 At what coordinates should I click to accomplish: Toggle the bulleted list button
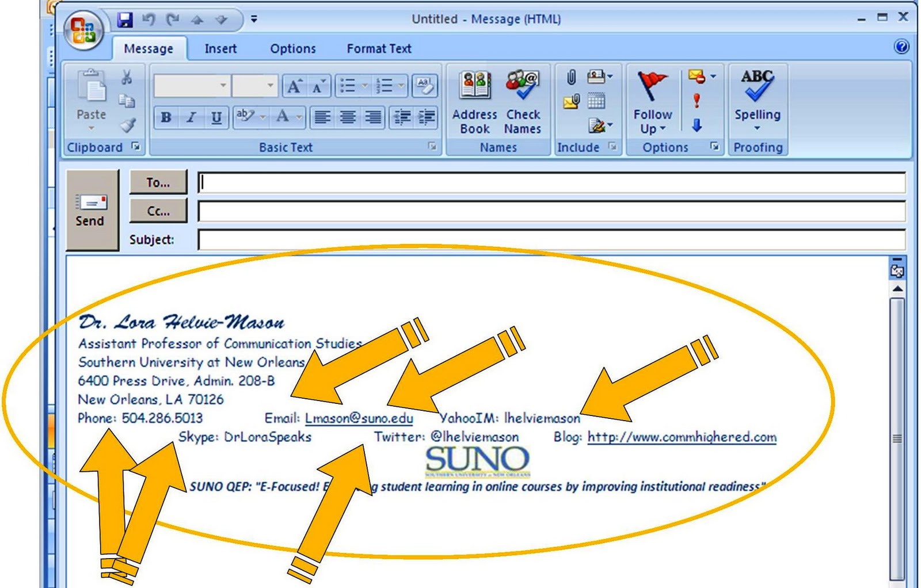pos(347,86)
